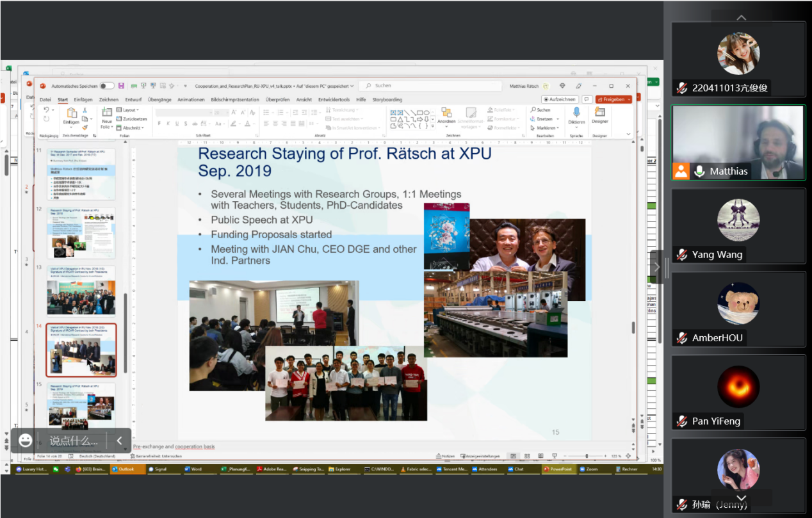This screenshot has height=518, width=812.
Task: Switch to the Ansicht ribbon tab
Action: [x=304, y=100]
